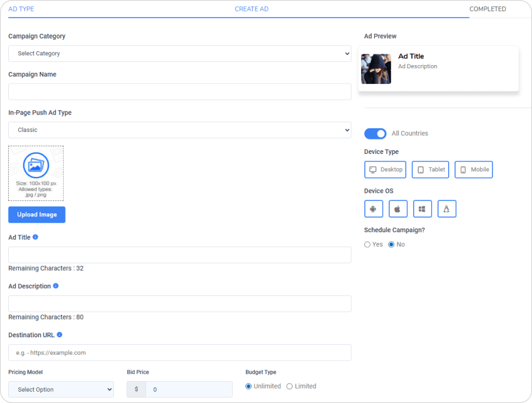Expand the In-Page Push Ad Type dropdown
532x403 pixels.
click(x=180, y=130)
